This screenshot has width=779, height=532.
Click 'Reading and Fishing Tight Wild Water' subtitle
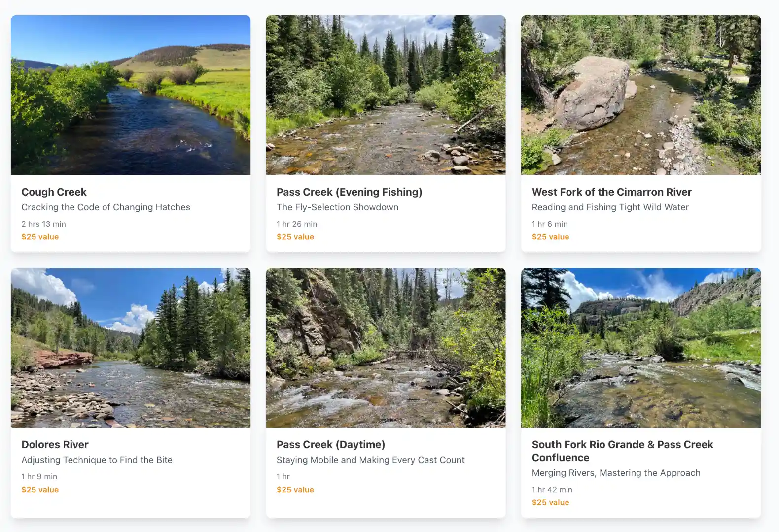point(610,207)
